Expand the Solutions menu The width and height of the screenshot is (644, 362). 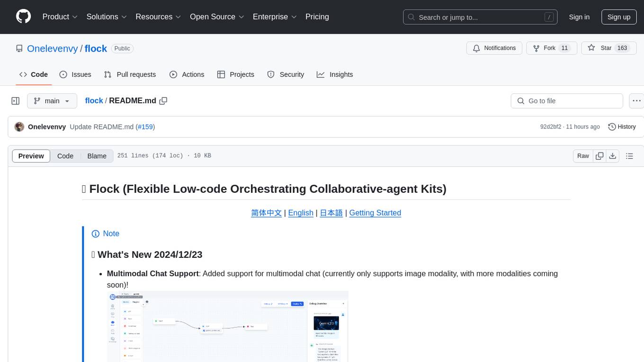pos(107,17)
